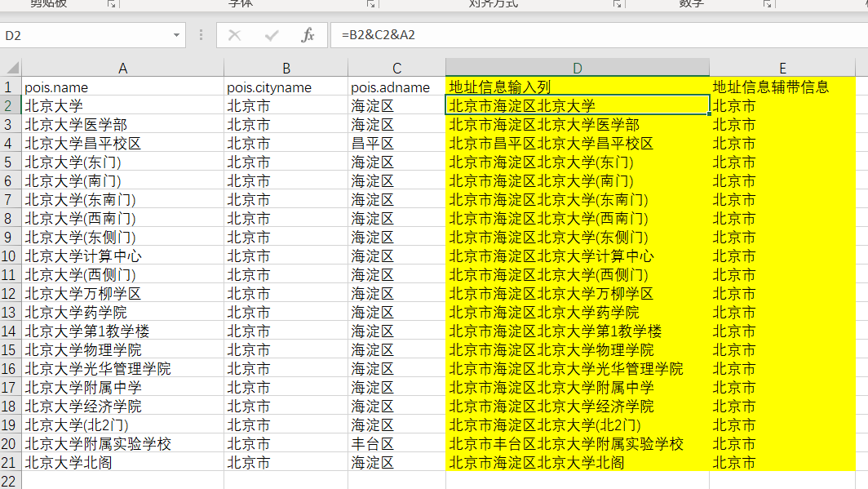Viewport: 868px width, 489px height.
Task: Click cell '北京大学第1教学楼' in column A
Action: click(x=123, y=331)
